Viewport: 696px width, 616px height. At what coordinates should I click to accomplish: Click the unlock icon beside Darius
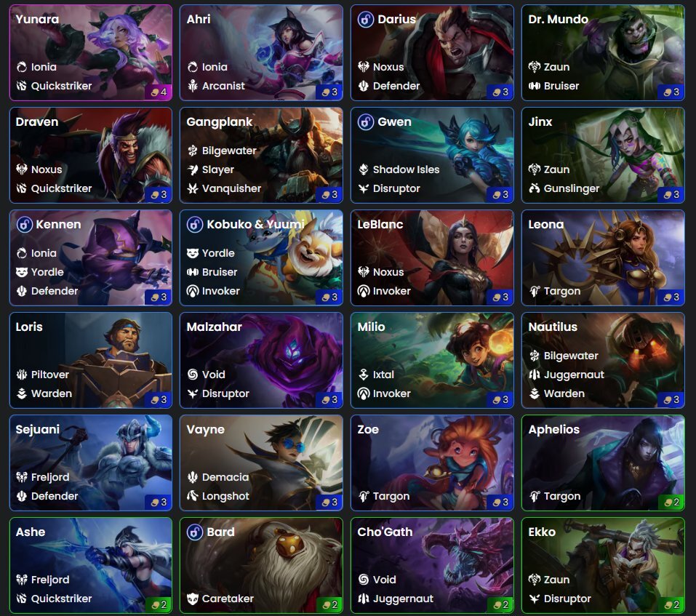tap(366, 19)
